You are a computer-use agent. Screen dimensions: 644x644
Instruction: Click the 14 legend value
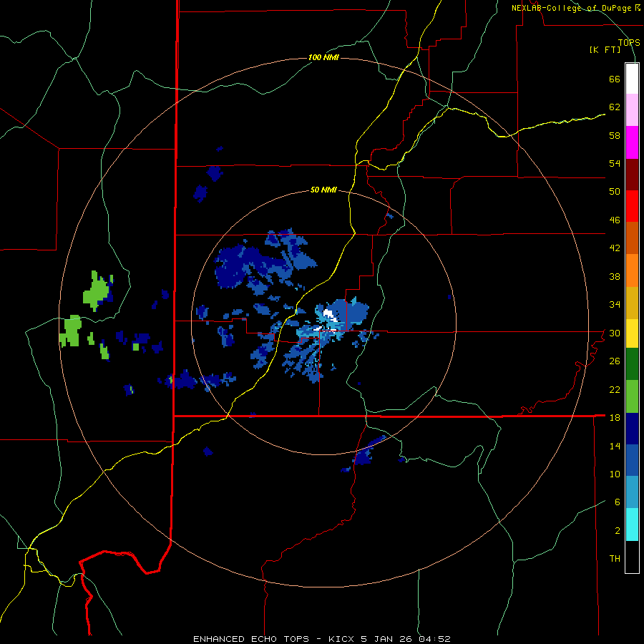(x=615, y=446)
